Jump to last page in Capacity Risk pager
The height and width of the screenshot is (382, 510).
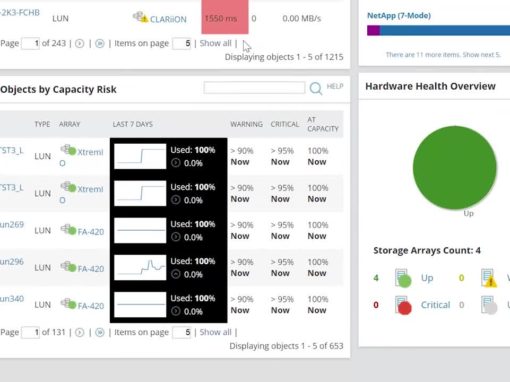[x=100, y=332]
